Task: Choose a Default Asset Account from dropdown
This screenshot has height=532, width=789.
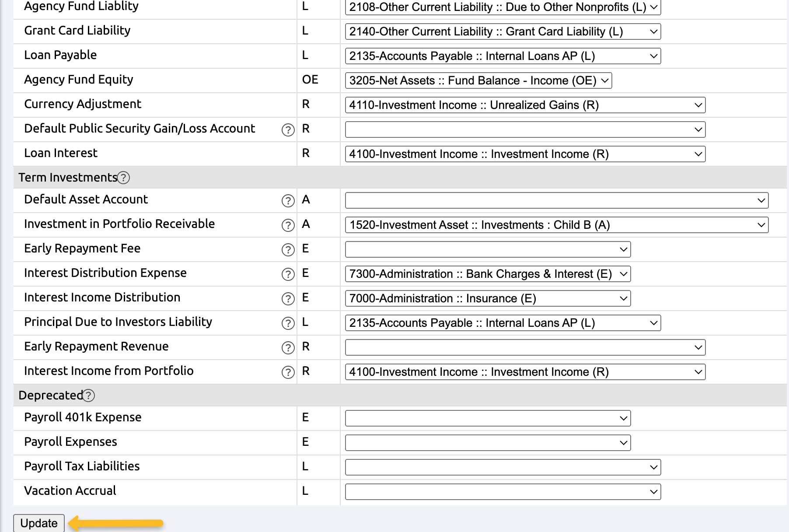Action: click(557, 200)
